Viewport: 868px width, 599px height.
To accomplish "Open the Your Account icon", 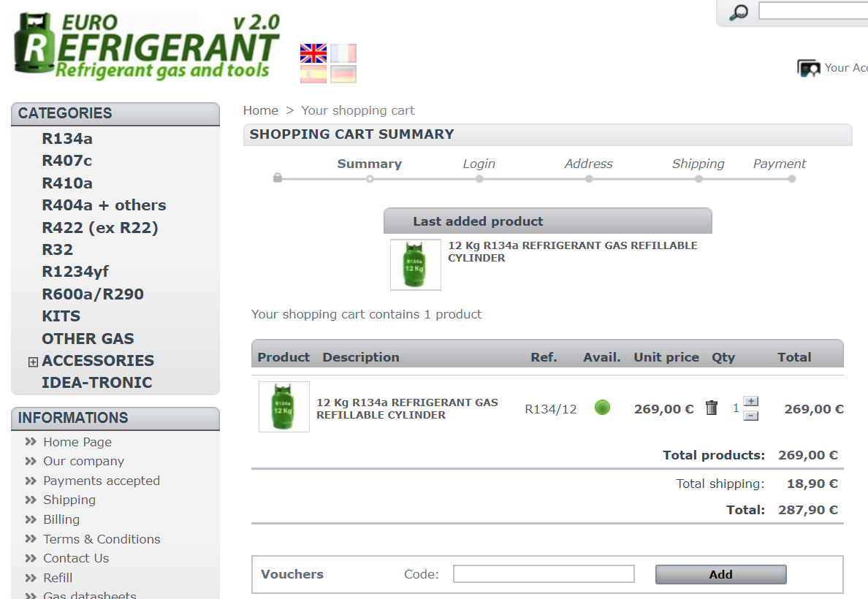I will (x=809, y=68).
